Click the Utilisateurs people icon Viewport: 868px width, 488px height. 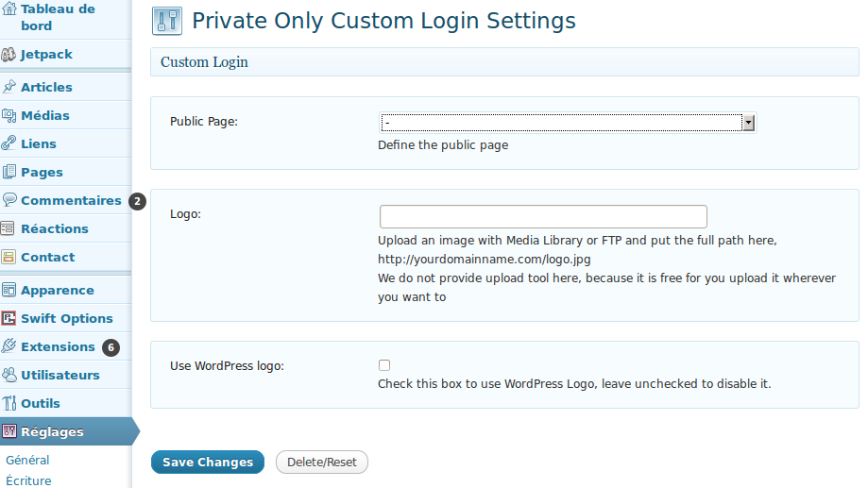click(x=9, y=375)
